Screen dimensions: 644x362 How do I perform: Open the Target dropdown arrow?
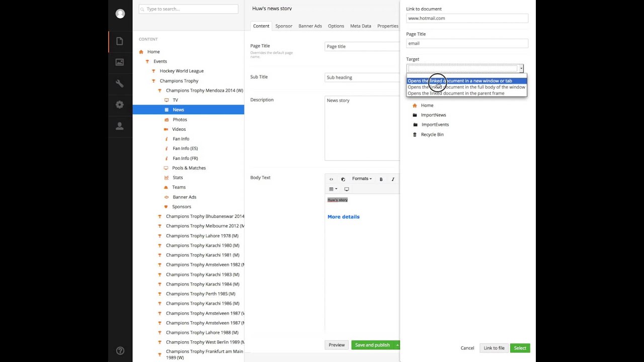coord(521,69)
